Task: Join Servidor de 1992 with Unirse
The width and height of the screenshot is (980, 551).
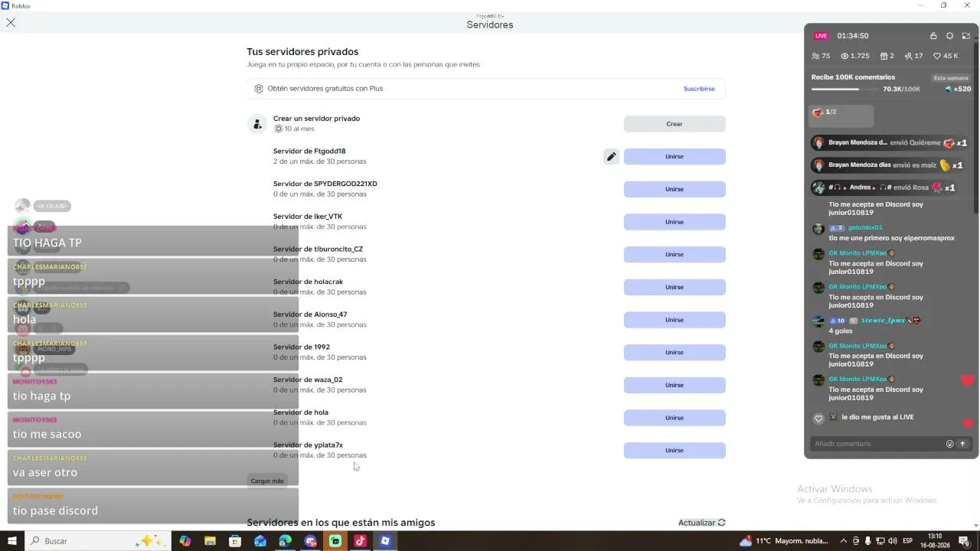Action: [675, 353]
